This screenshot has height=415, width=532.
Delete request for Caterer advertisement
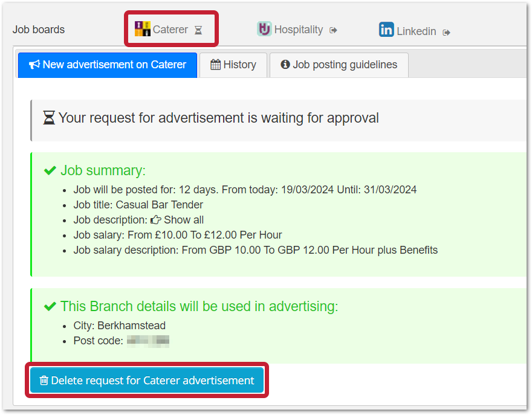[147, 381]
